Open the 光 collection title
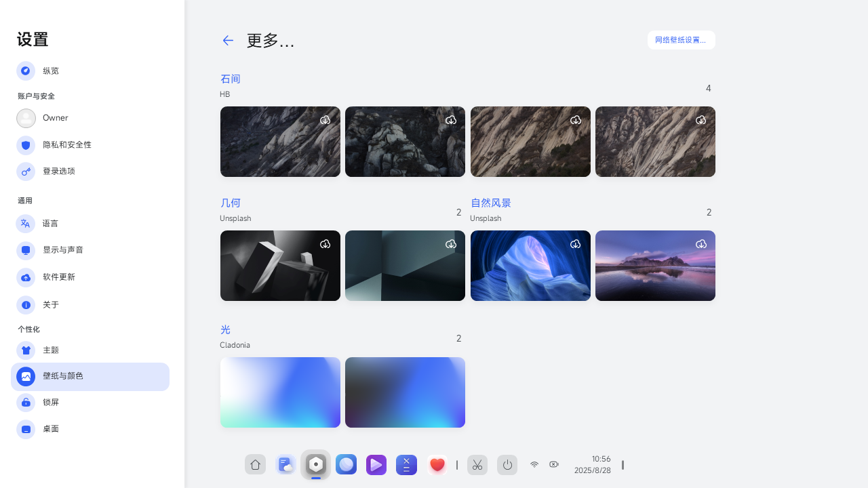Screen dimensions: 868x488 pos(225,330)
